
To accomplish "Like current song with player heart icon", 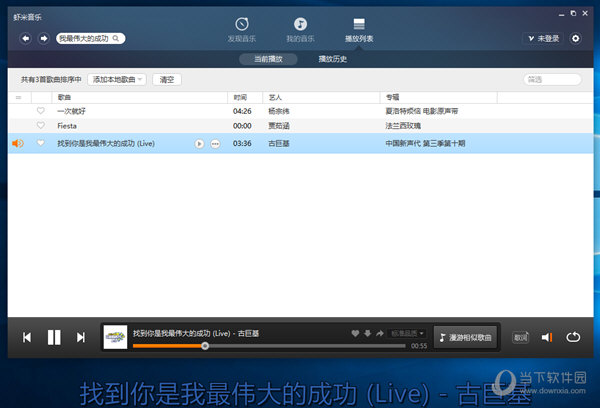I will [355, 333].
